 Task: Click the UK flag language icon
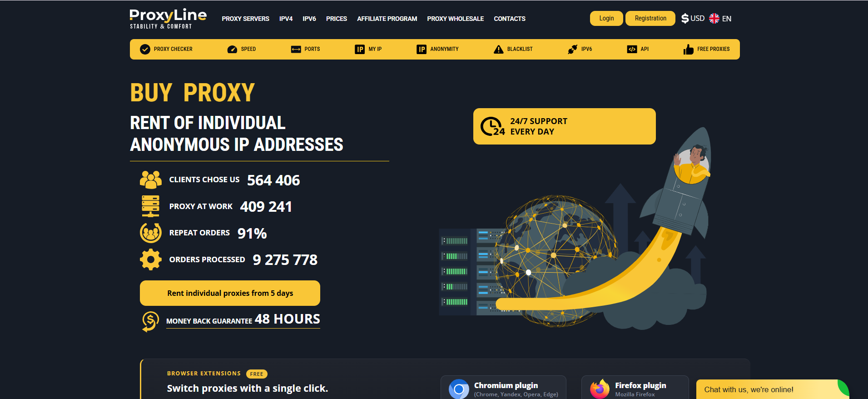point(714,18)
